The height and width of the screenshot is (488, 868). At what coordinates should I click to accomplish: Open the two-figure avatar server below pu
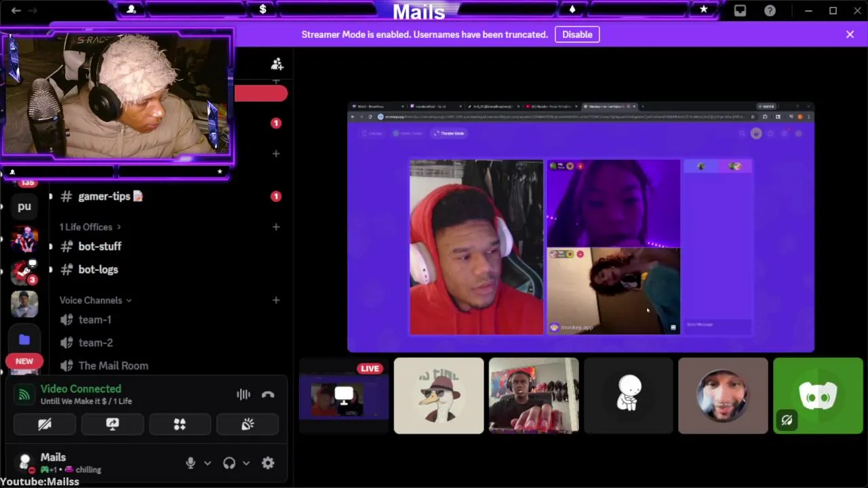(x=24, y=239)
